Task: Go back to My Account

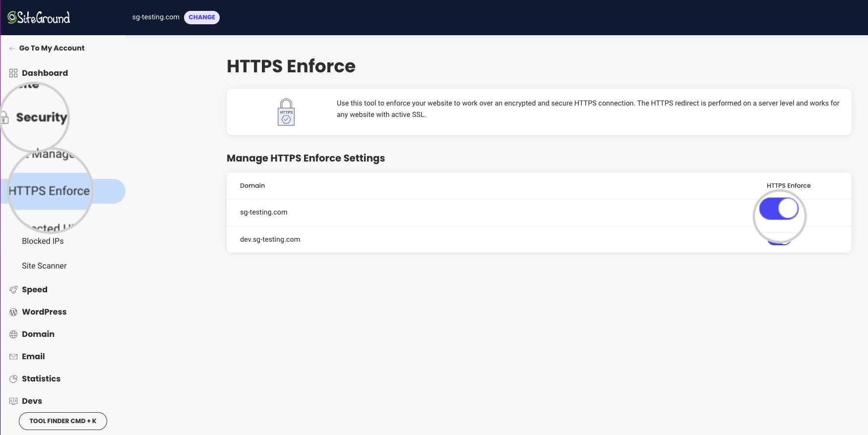Action: 52,48
